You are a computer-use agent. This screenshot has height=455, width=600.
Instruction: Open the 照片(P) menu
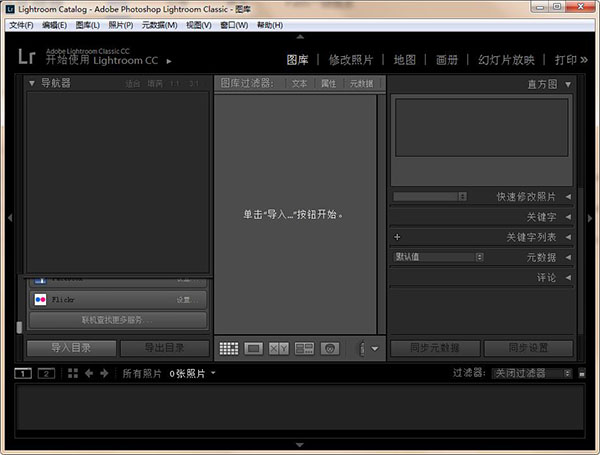(119, 24)
